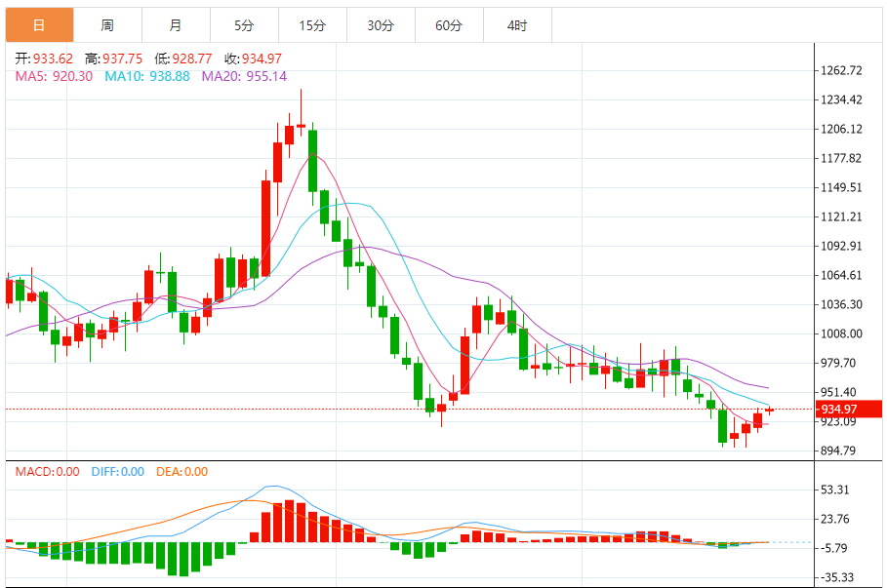
Task: Open the 5分 timeframe tab
Action: (x=244, y=25)
